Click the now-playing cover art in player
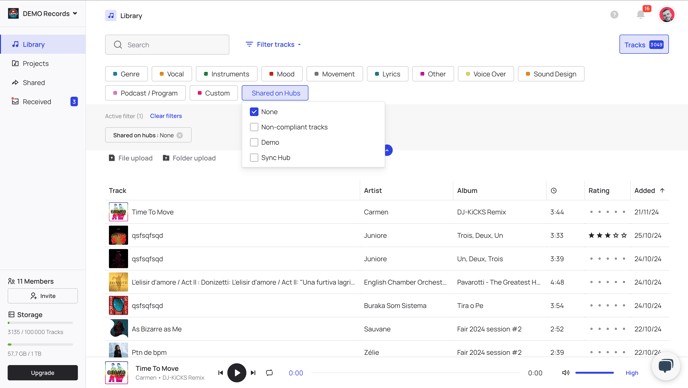Screen dimensions: 688x388 [116, 373]
